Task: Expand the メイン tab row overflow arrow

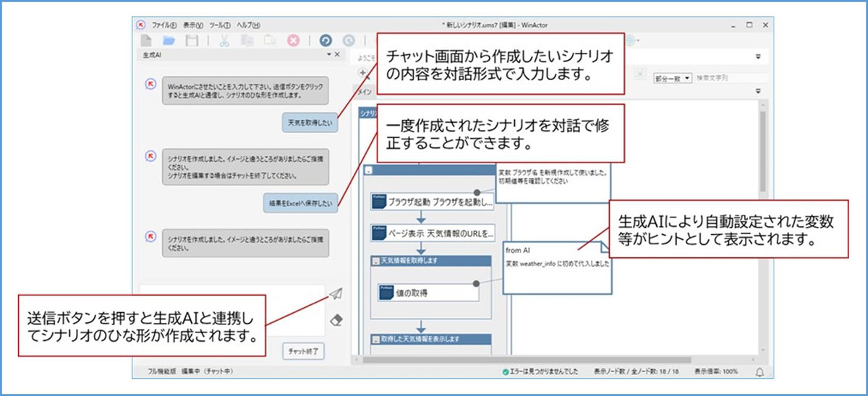Action: [x=759, y=90]
